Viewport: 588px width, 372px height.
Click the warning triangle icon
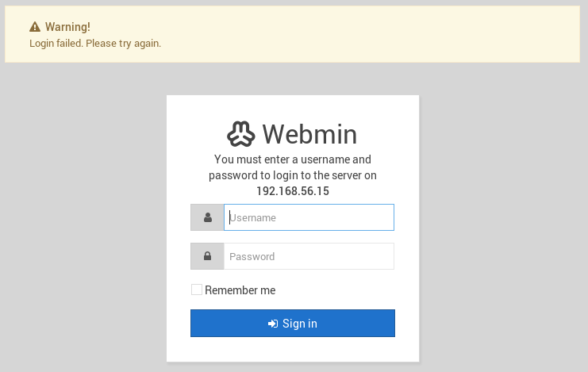click(x=35, y=27)
